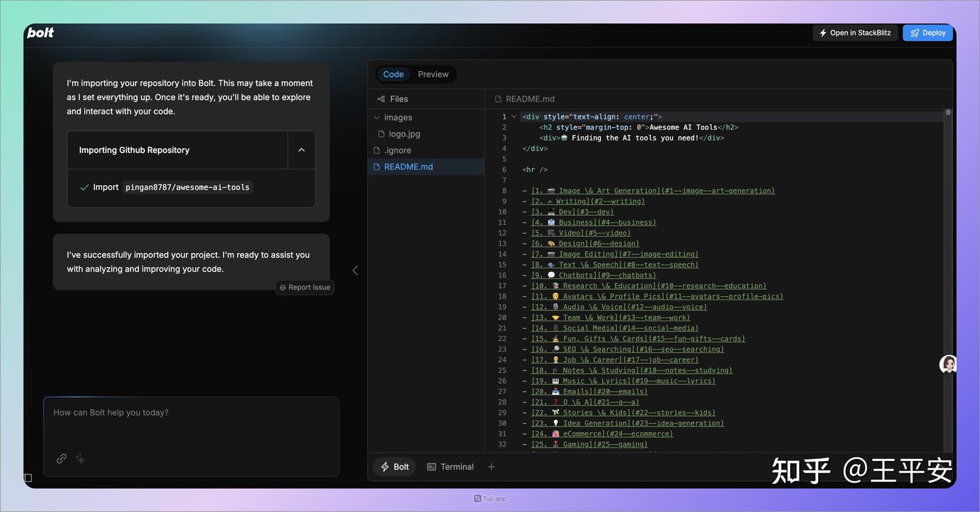This screenshot has width=980, height=512.
Task: Select the Bolt tab in the bottom panel
Action: 395,467
